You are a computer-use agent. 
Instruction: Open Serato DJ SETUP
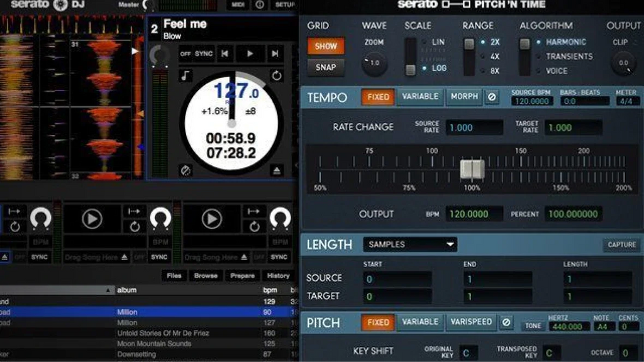[285, 4]
